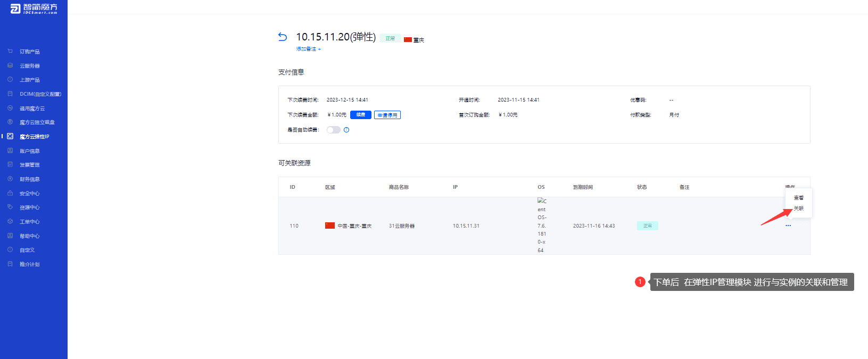Image resolution: width=868 pixels, height=359 pixels.
Task: Click the cart icon beside 订购产品
Action: [10, 51]
